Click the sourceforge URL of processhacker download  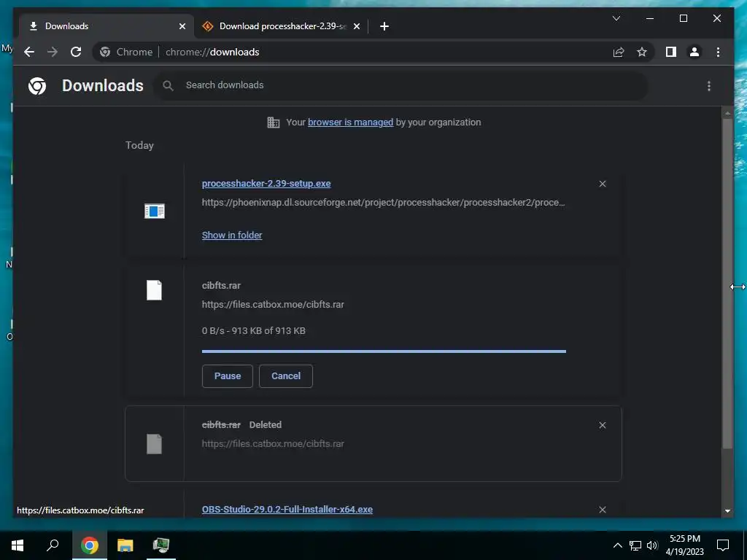(384, 203)
